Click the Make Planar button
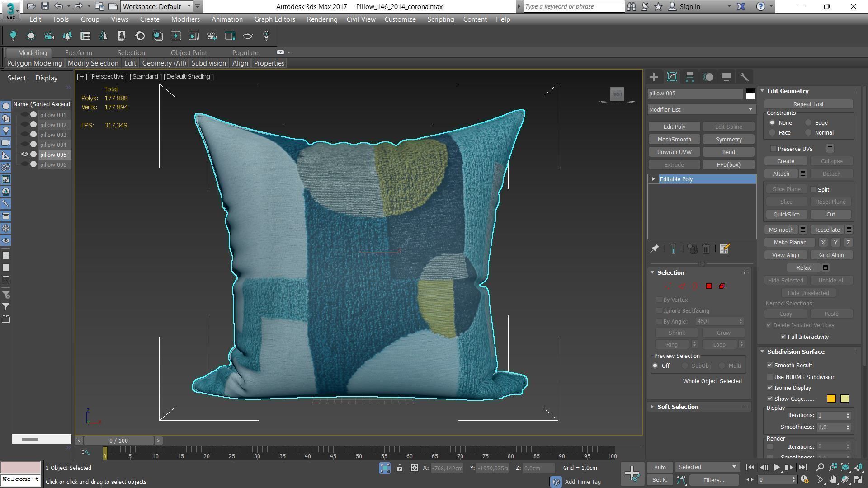The height and width of the screenshot is (488, 868). pyautogui.click(x=789, y=243)
